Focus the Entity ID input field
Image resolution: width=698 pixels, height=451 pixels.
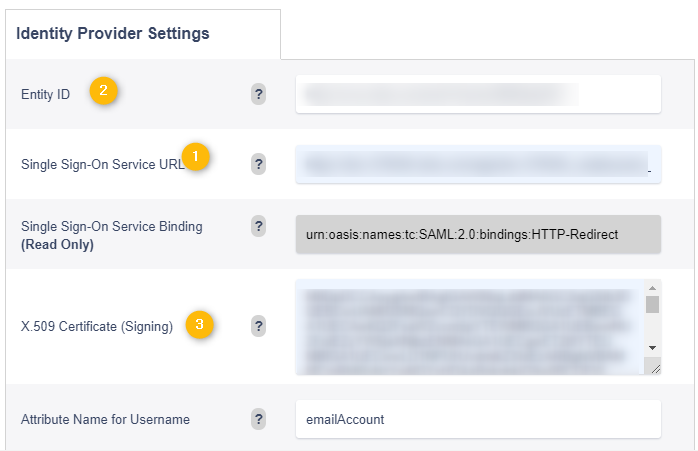tap(478, 94)
